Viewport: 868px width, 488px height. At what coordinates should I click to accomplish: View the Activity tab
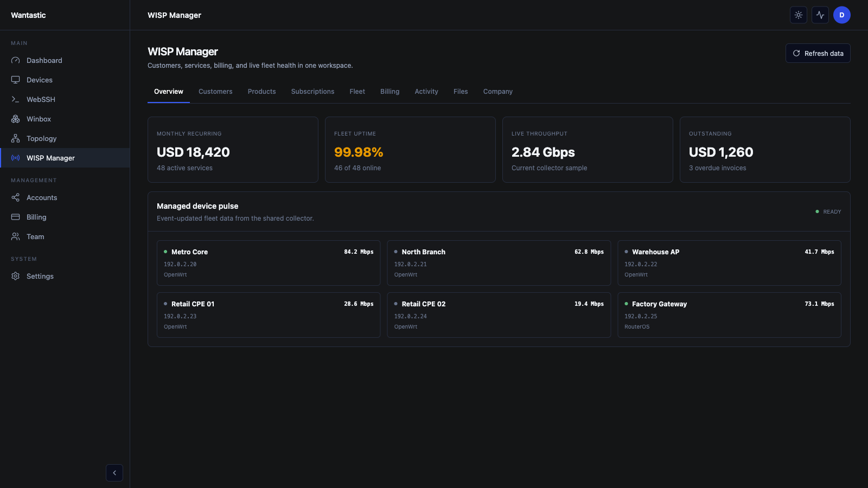(426, 92)
